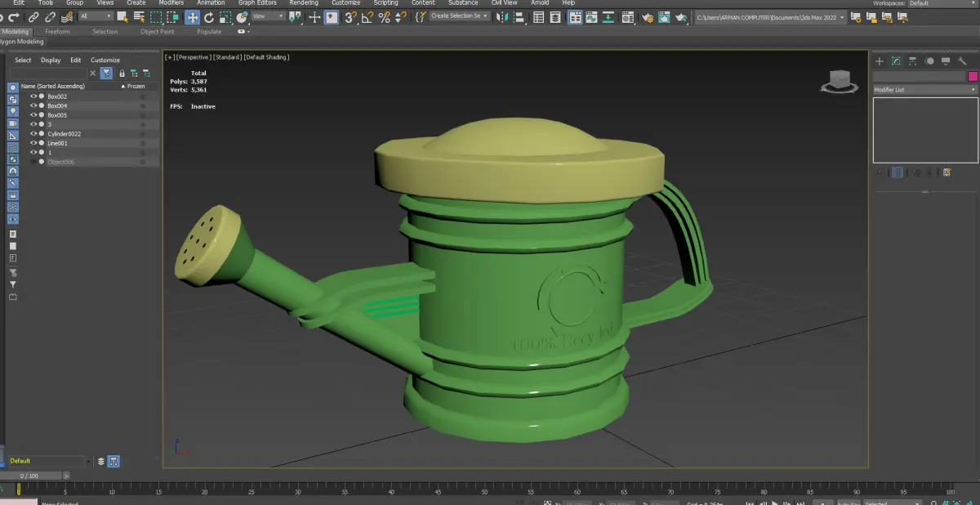The image size is (980, 505).
Task: Toggle the 3D Snaps icon
Action: 350,16
